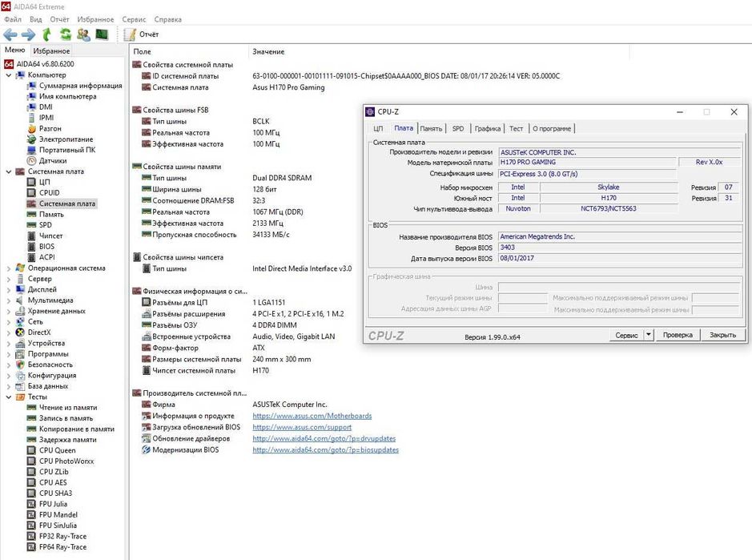This screenshot has height=560, width=752.
Task: Select Имя компьютера tree item
Action: click(67, 96)
